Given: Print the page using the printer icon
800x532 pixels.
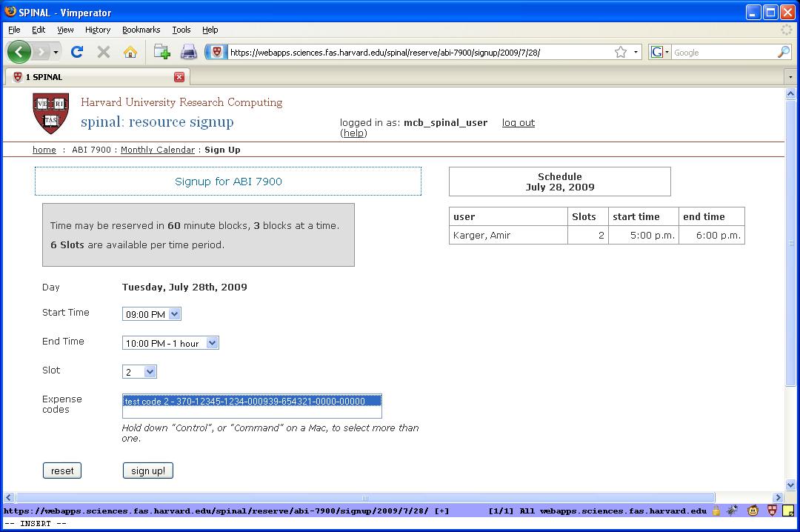Looking at the screenshot, I should point(189,52).
